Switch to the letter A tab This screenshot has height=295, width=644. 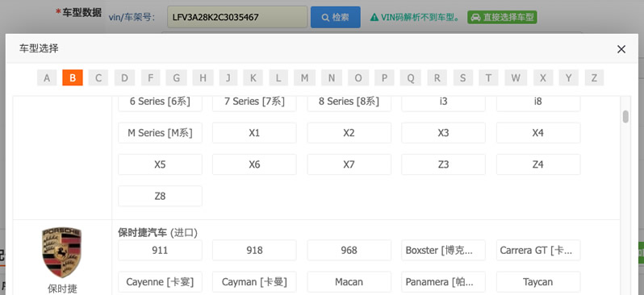[47, 77]
